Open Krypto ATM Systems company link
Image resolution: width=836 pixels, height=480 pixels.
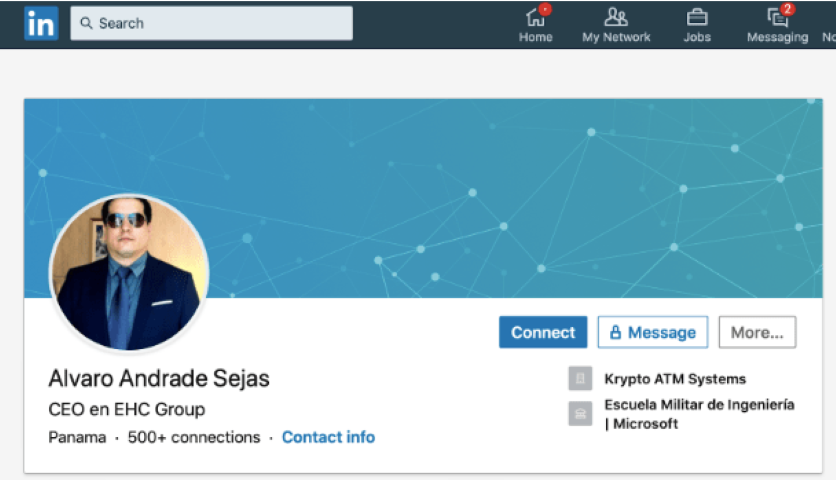[x=675, y=379]
